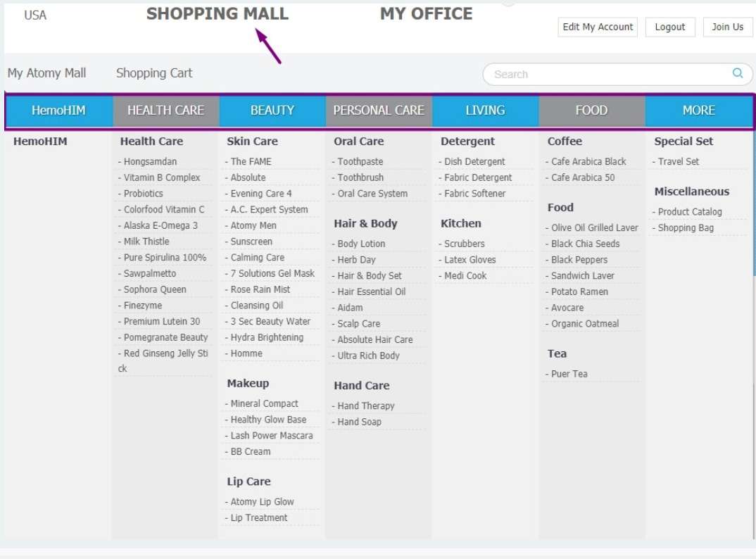Open the Sophora Queen link
This screenshot has height=559, width=756.
tap(155, 289)
